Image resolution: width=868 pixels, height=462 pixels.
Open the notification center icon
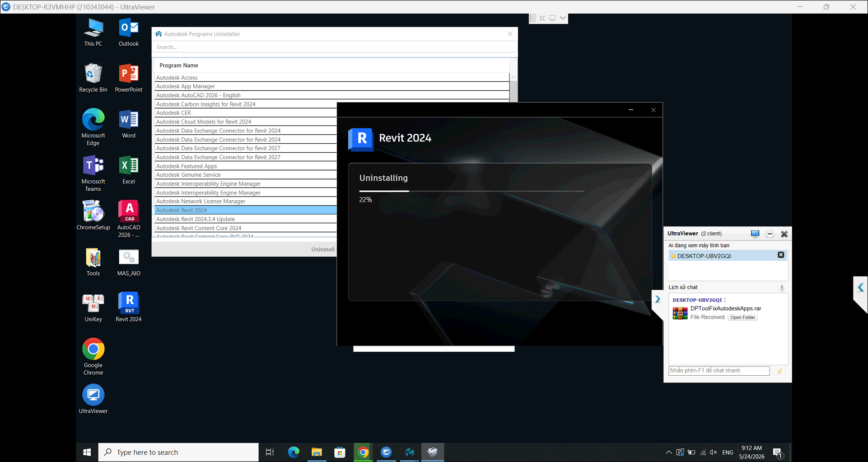pos(778,453)
